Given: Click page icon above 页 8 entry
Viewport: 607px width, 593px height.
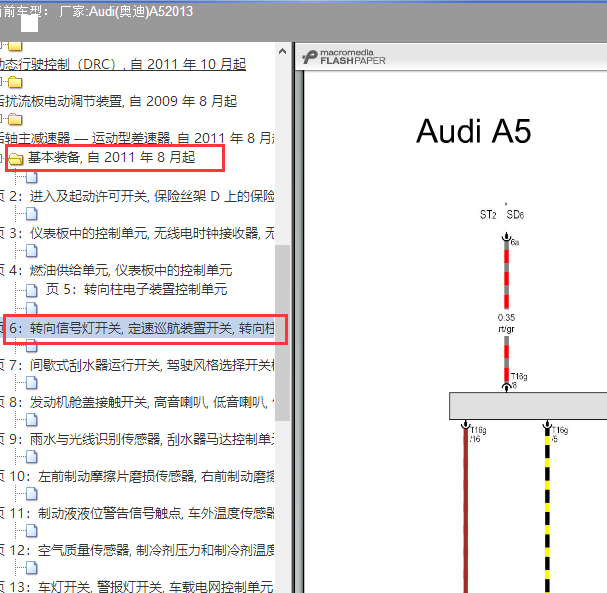Looking at the screenshot, I should click(31, 383).
